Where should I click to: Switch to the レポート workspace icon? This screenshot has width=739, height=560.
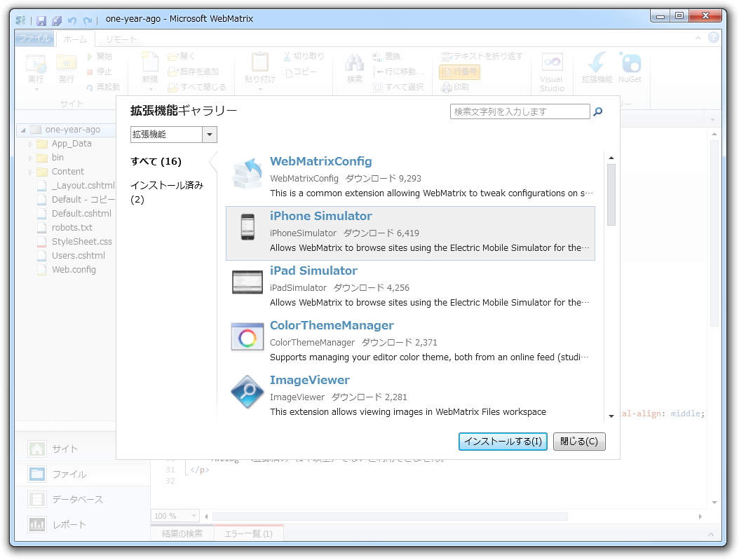[36, 524]
